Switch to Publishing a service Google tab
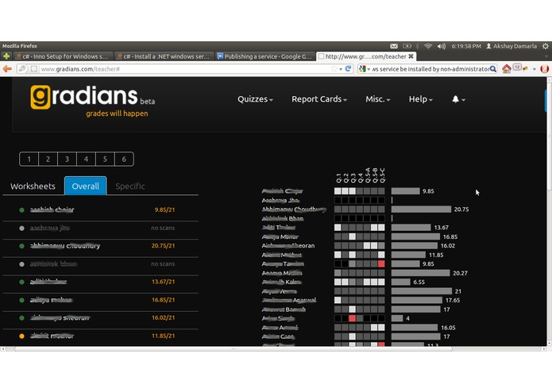This screenshot has width=552, height=392. (x=264, y=56)
